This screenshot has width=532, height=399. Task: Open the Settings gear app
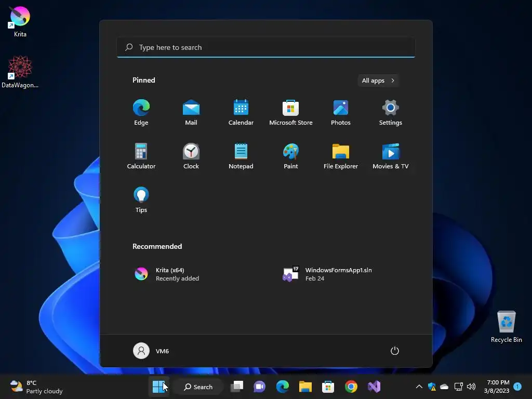pos(391,113)
